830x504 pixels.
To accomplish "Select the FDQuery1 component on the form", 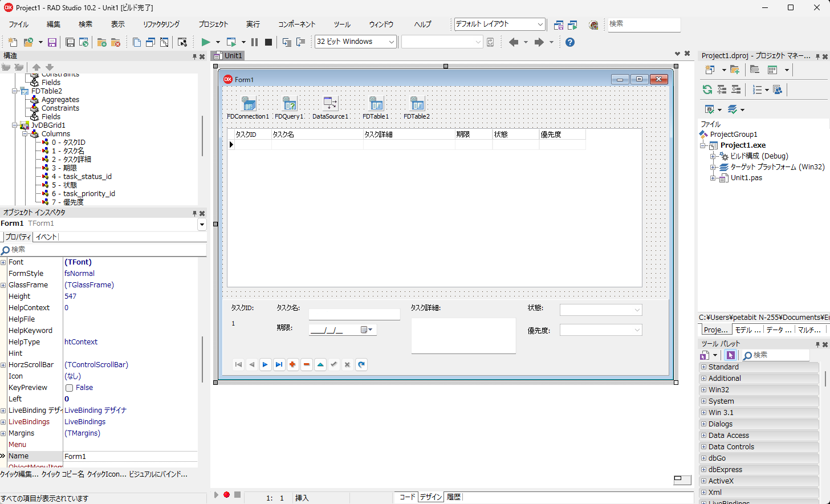I will 289,104.
